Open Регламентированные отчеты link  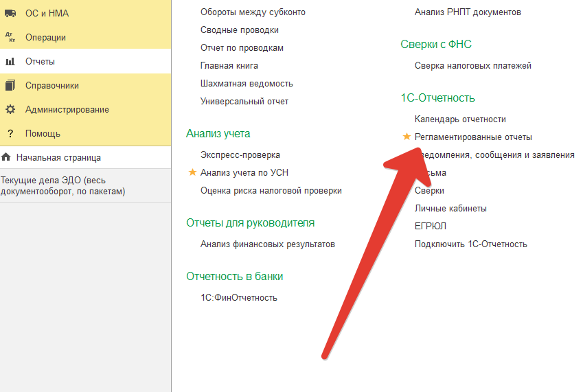473,137
